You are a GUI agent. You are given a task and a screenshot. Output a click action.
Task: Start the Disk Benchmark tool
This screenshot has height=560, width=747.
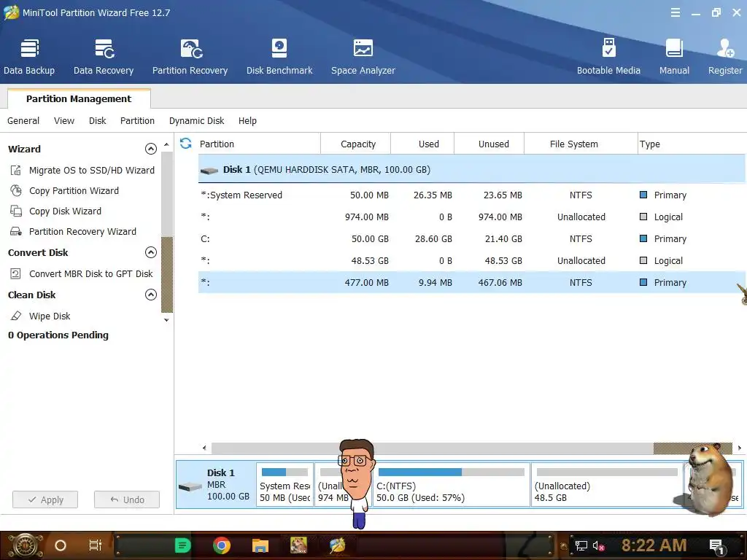(279, 57)
